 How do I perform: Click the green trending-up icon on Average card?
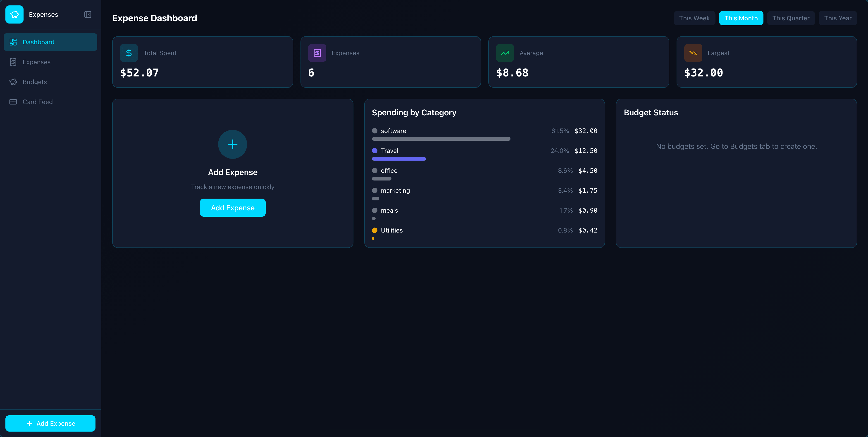[x=505, y=53]
